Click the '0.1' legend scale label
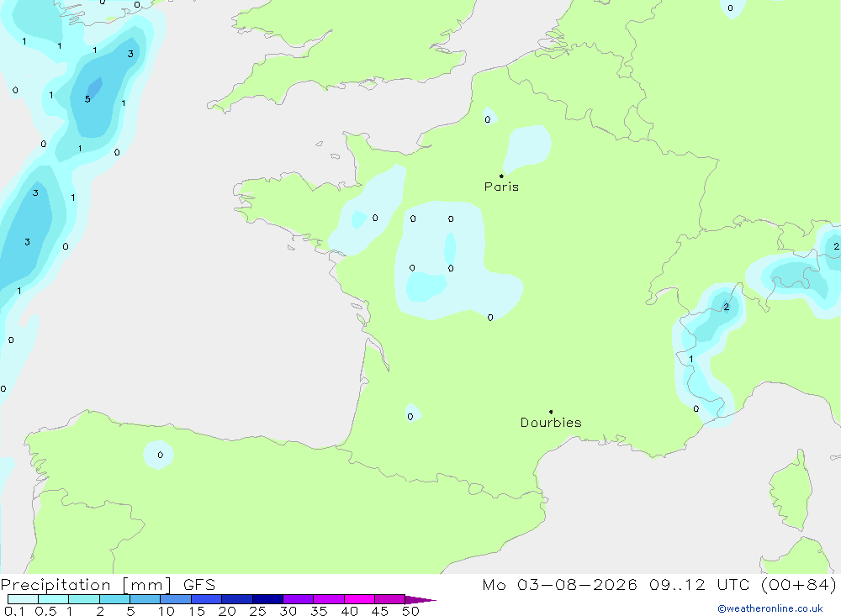 pyautogui.click(x=14, y=611)
